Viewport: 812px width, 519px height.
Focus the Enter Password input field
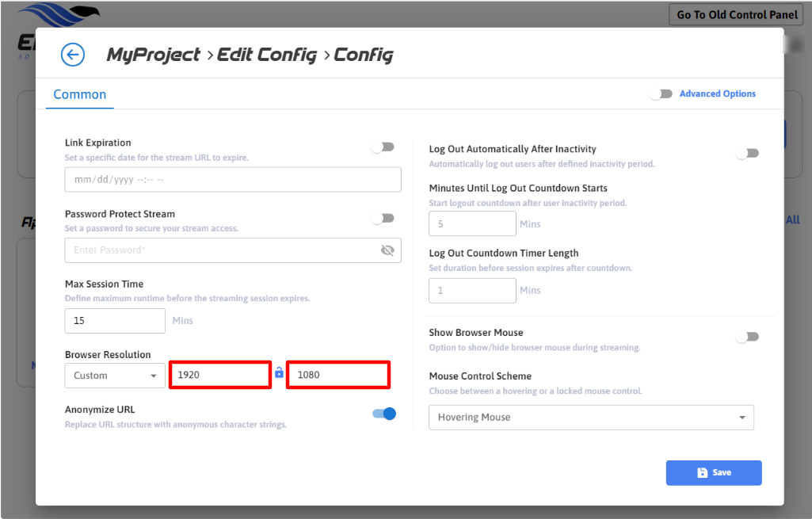click(222, 250)
